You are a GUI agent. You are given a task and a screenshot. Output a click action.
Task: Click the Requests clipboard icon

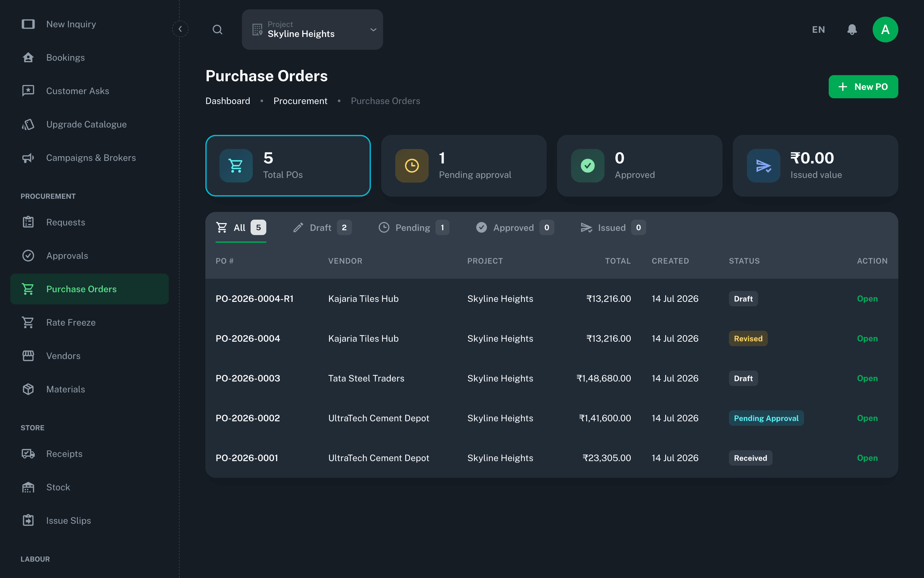(x=28, y=222)
